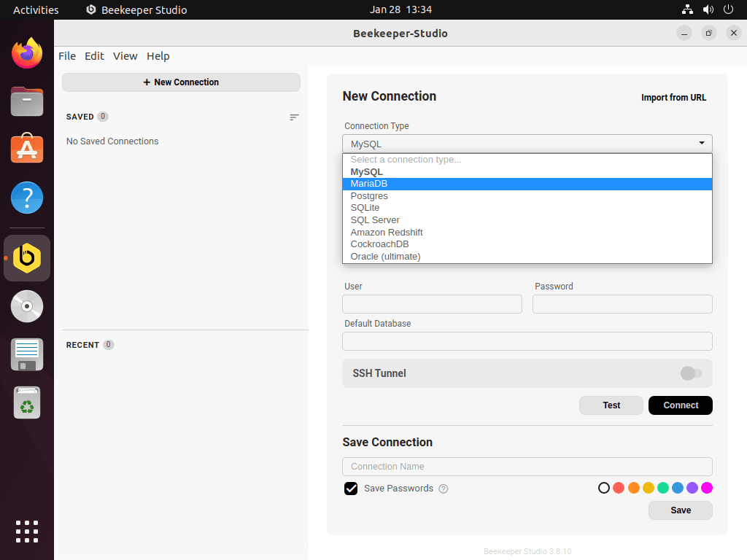Open the power menu icon
The height and width of the screenshot is (560, 747).
[729, 9]
